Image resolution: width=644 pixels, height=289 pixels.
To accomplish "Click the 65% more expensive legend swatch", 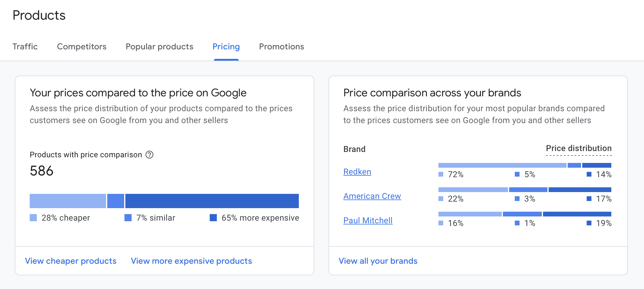I will [x=213, y=218].
